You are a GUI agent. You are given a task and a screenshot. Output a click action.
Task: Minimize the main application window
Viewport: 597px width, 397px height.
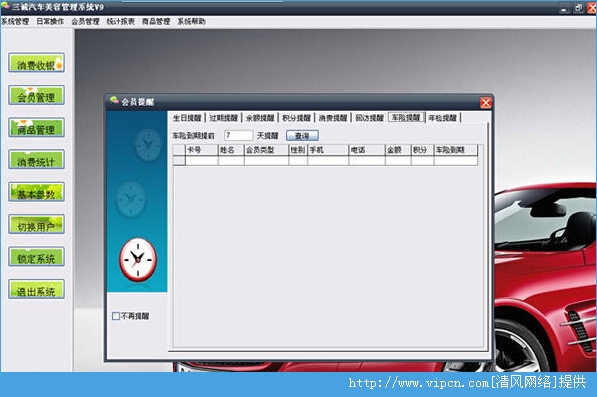(x=564, y=8)
